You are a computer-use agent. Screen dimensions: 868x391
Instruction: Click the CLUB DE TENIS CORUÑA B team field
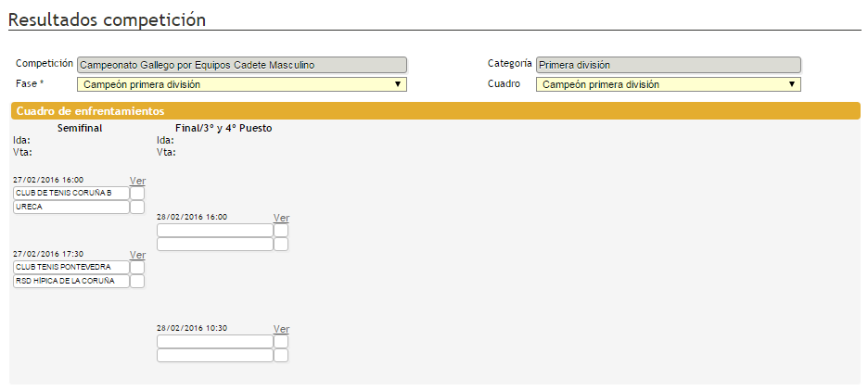coord(70,193)
